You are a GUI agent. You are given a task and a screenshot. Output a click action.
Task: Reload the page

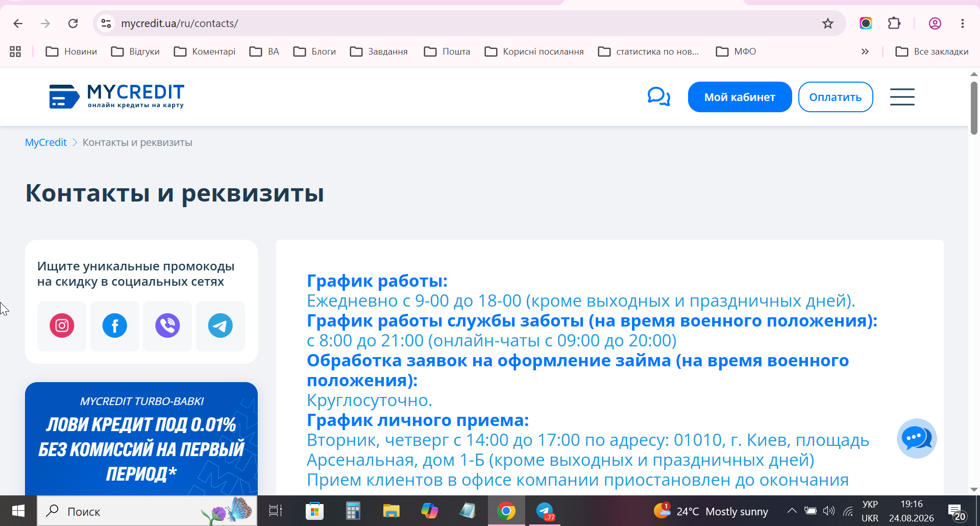[73, 23]
